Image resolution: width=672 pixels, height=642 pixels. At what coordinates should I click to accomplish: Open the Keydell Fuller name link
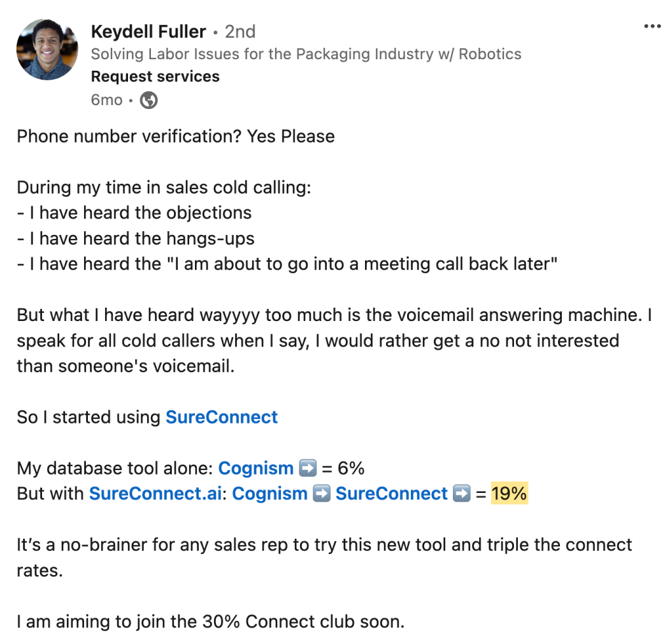coord(148,31)
